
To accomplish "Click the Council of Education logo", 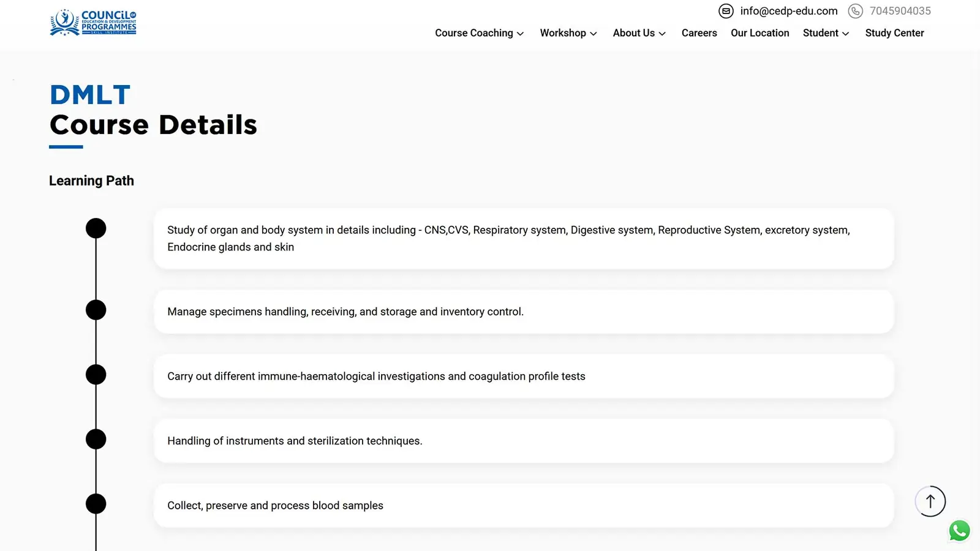I will tap(93, 23).
